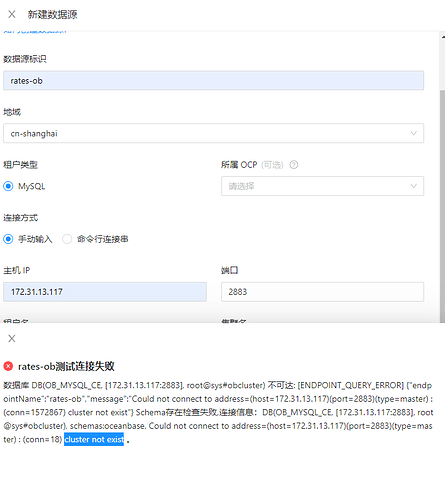Choose 命令行连接串 connection method
The height and width of the screenshot is (500, 445).
67,239
